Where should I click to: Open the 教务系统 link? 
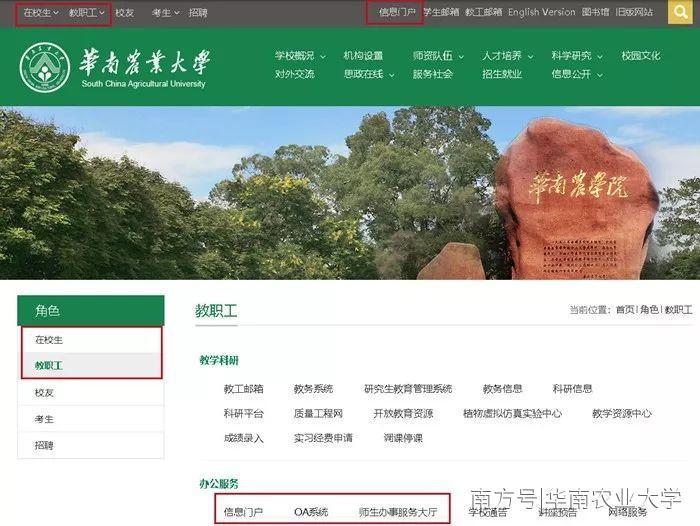tap(313, 389)
